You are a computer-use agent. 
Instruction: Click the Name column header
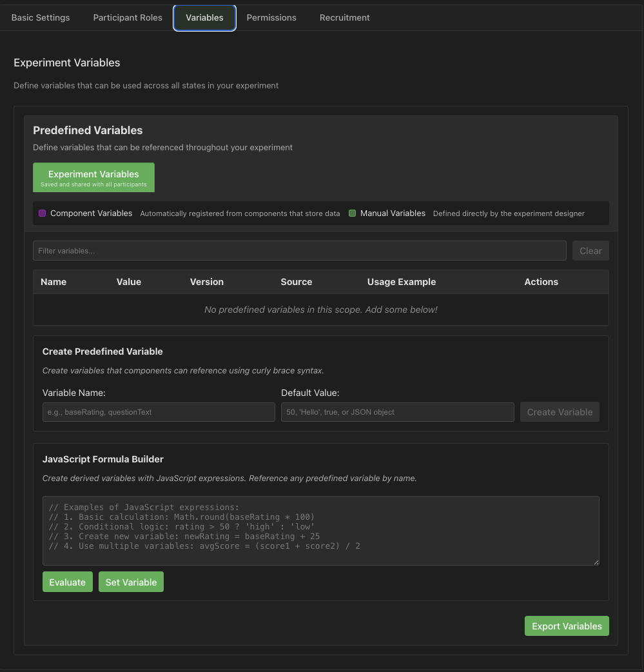[54, 282]
